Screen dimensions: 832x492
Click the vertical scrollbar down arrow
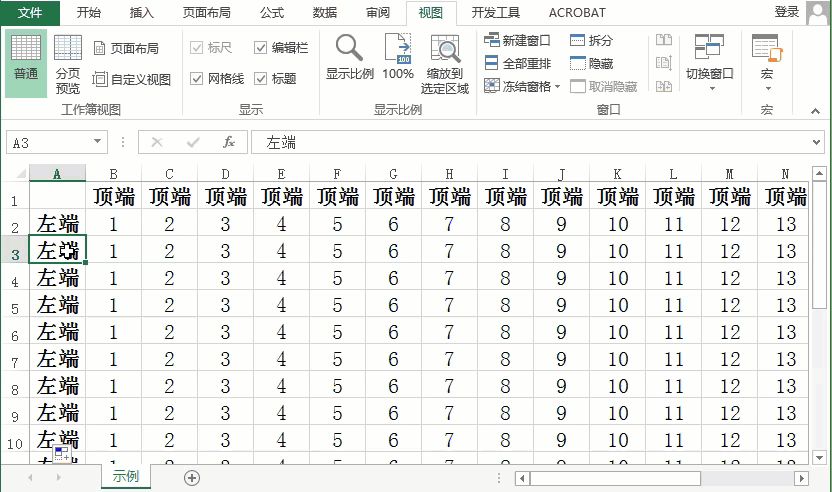(819, 457)
